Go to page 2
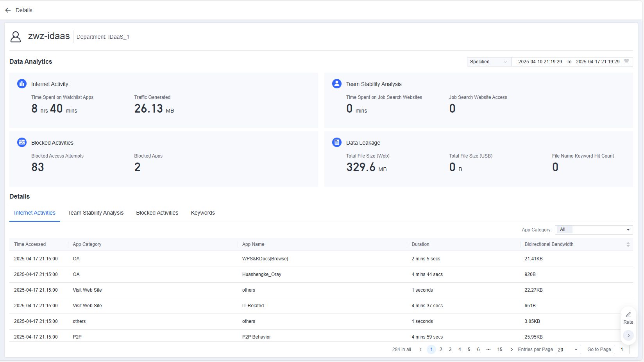The height and width of the screenshot is (362, 644). tap(441, 349)
